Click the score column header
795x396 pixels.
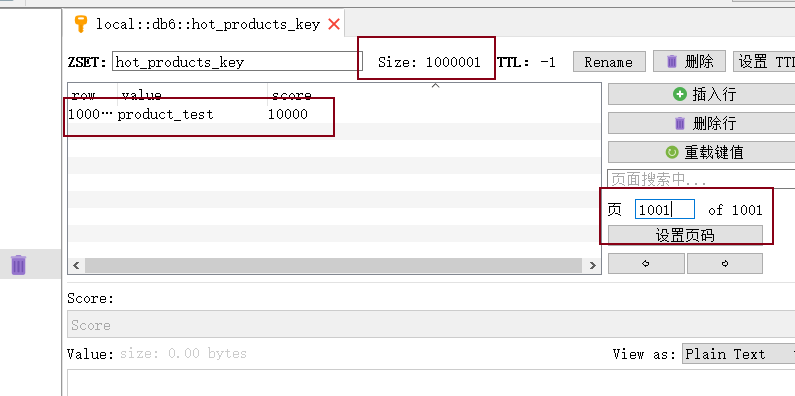(292, 95)
